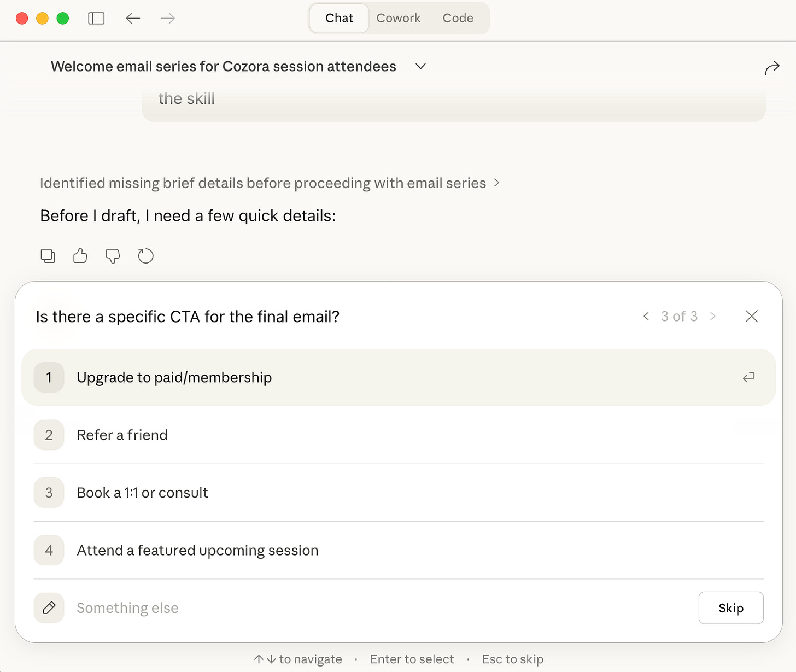796x672 pixels.
Task: Switch to the Cowork tab
Action: point(399,19)
